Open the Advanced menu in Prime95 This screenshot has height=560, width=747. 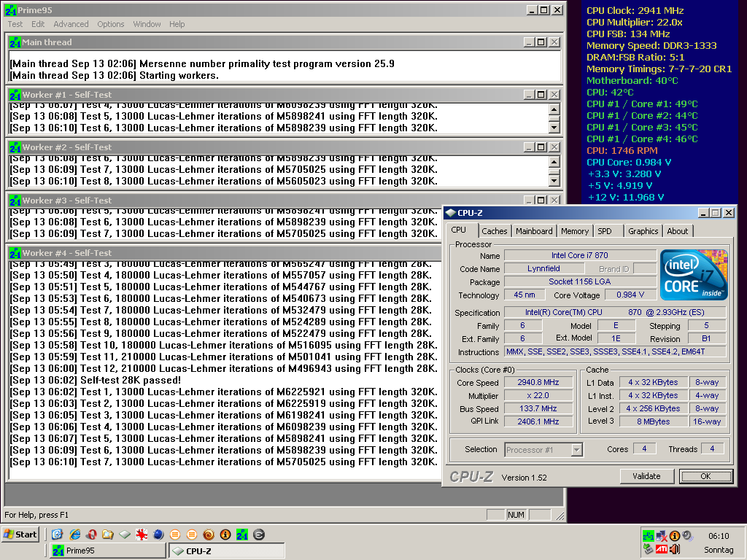pos(71,24)
